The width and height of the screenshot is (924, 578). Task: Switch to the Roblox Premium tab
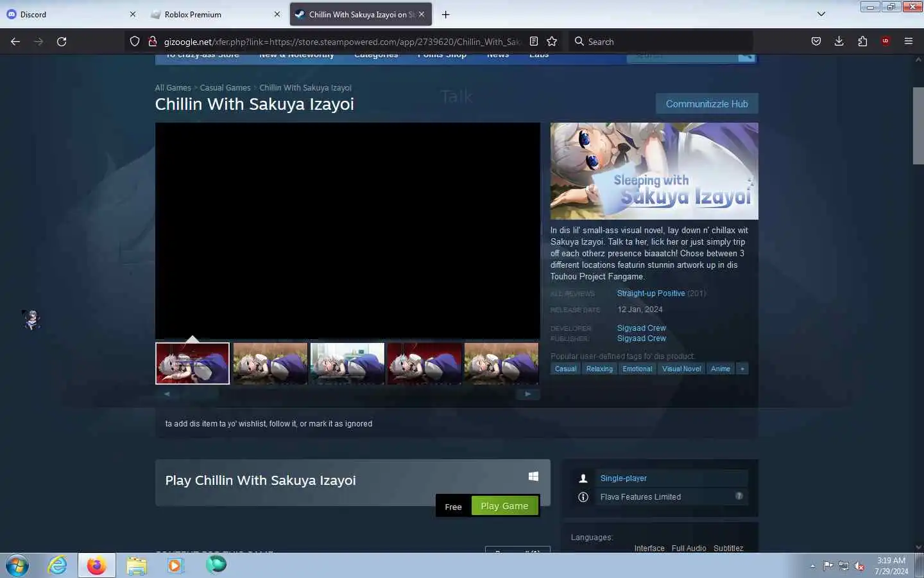click(216, 14)
